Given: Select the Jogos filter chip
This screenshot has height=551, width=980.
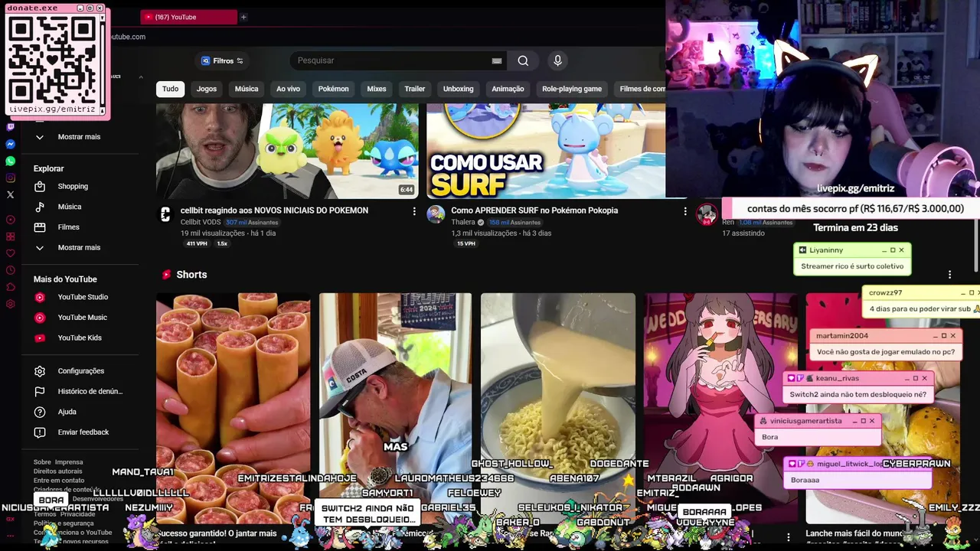Looking at the screenshot, I should (207, 89).
